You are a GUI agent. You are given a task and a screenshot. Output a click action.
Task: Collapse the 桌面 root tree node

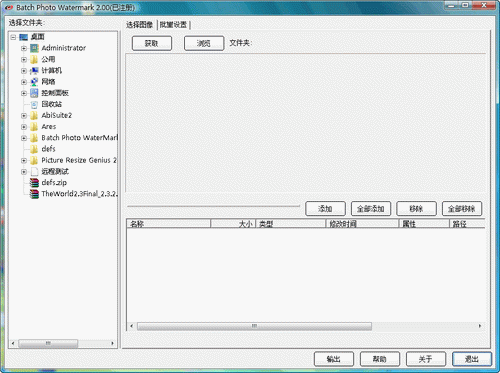[13, 37]
